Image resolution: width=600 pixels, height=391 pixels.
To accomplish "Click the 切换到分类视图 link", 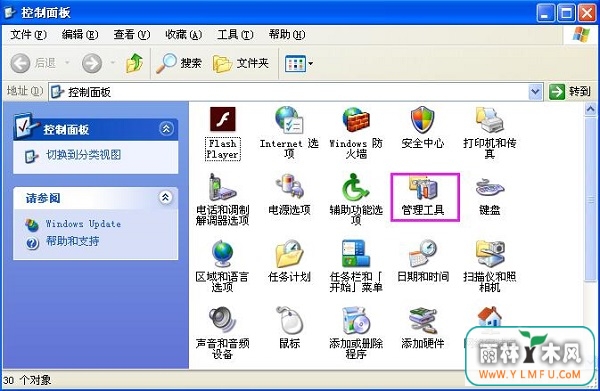I will click(x=83, y=155).
